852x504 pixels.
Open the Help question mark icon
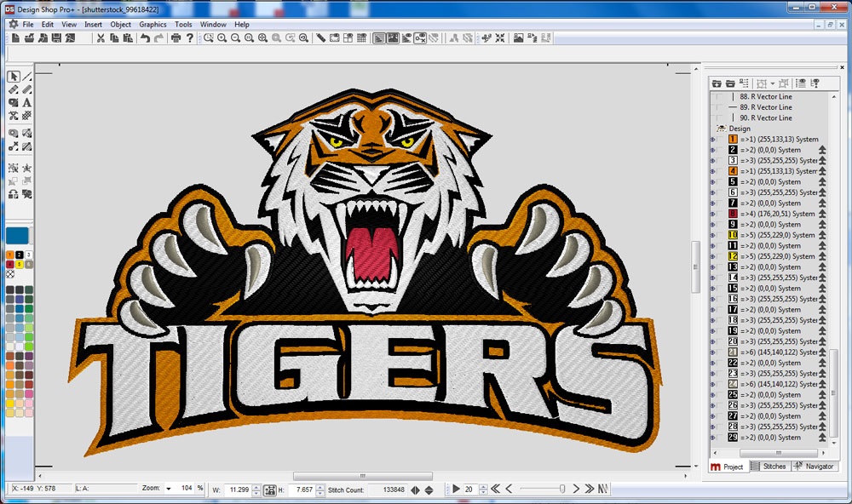point(190,38)
